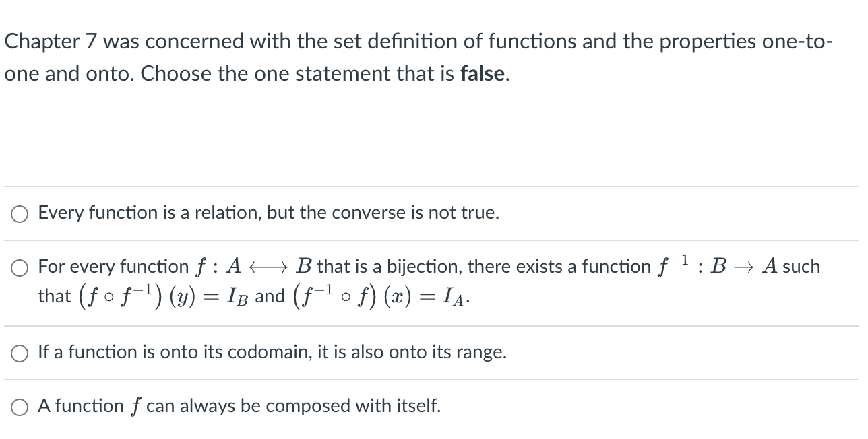Screen dimensions: 868x439
Task: Click the 'onto its codomain' answer text
Action: 272,351
